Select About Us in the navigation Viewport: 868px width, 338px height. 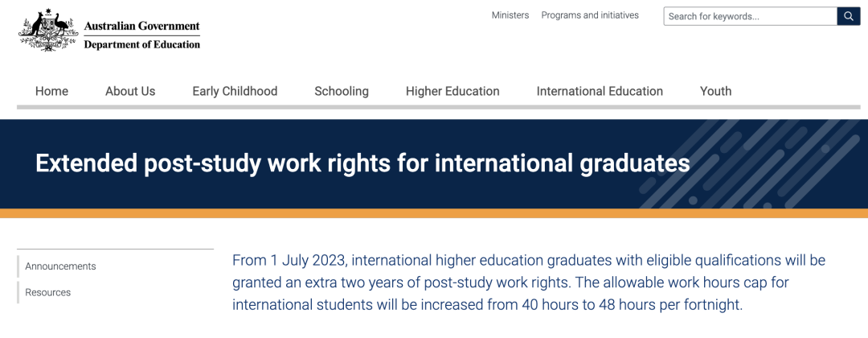(x=130, y=91)
